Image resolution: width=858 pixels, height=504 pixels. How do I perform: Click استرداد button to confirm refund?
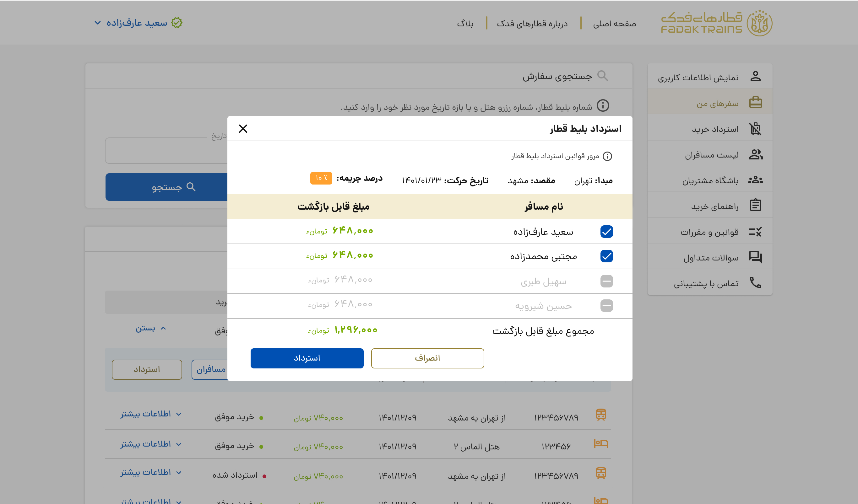[x=307, y=358]
